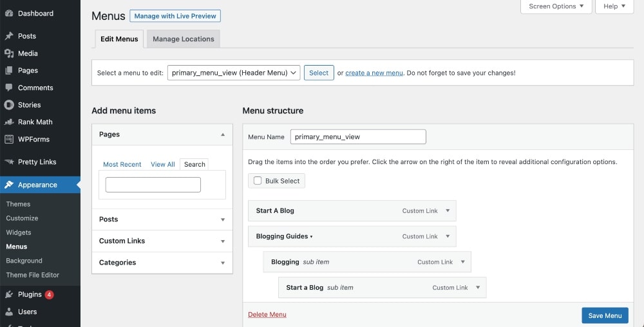Open the Screen Options dropdown
Image resolution: width=644 pixels, height=327 pixels.
tap(556, 6)
